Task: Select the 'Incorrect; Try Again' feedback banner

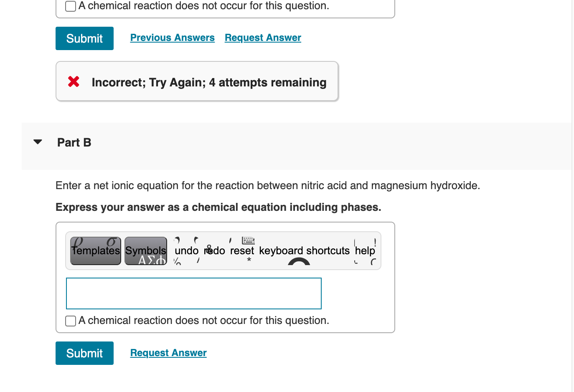Action: point(197,81)
